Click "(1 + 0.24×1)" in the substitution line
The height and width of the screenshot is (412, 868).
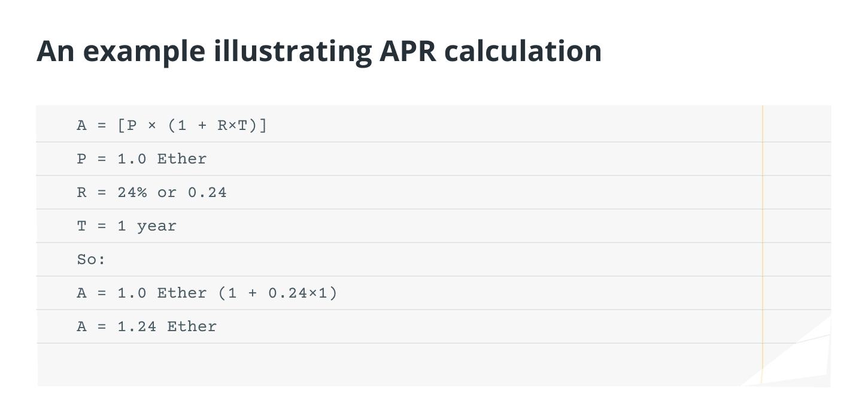click(277, 293)
